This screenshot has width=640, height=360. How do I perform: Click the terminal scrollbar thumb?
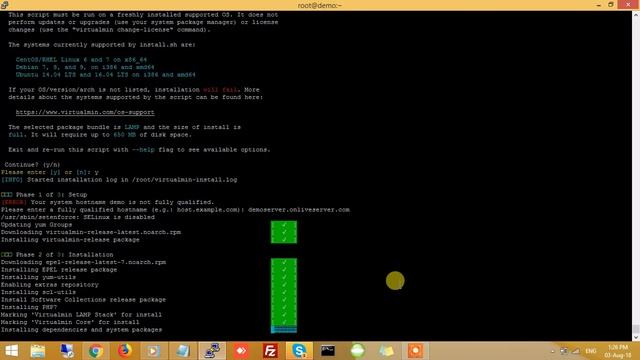click(636, 329)
